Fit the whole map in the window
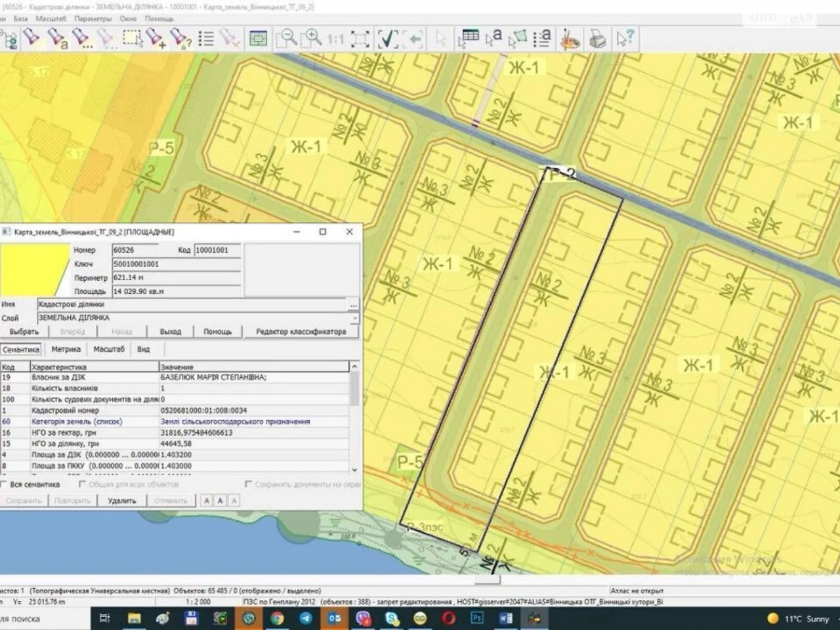The width and height of the screenshot is (840, 630). pos(360,39)
